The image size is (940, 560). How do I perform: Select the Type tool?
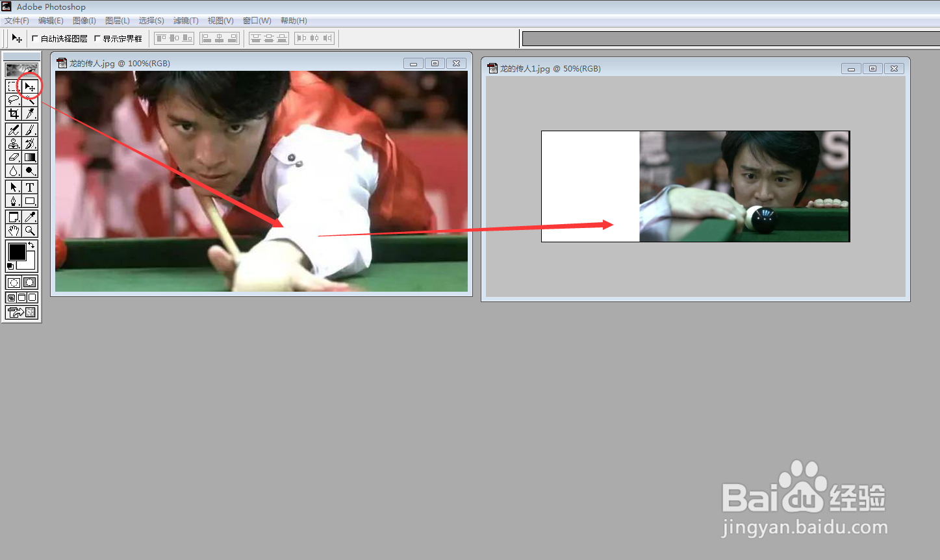[x=30, y=187]
